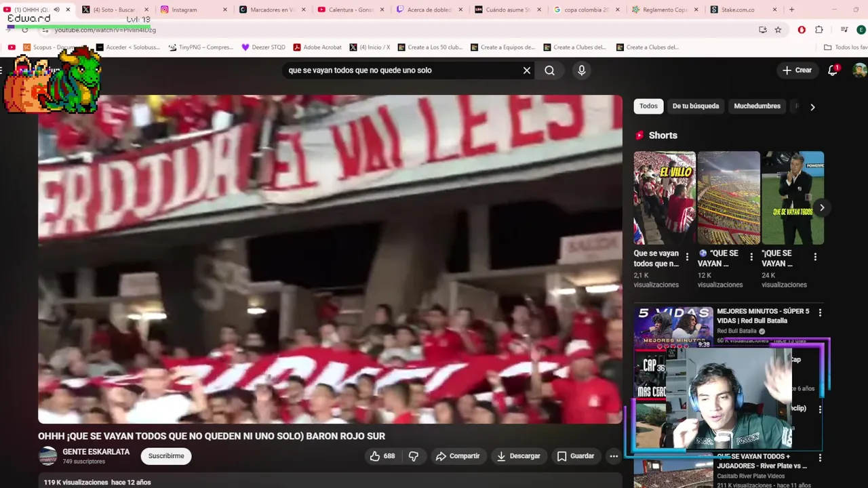Advance the Shorts shelf with the arrow
The height and width of the screenshot is (488, 868).
tap(821, 207)
